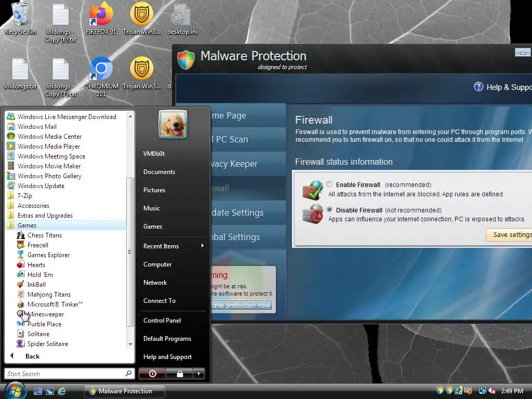Open Games Explorer in start menu
532x399 pixels.
[48, 255]
